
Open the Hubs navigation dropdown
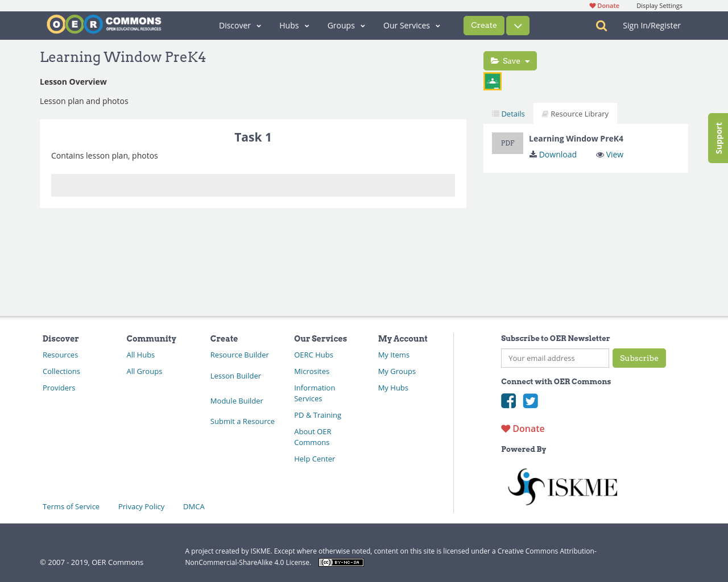pos(294,26)
